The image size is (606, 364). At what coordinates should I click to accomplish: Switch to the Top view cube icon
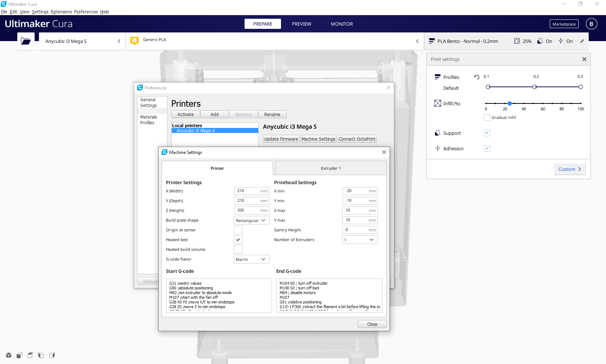click(x=30, y=355)
